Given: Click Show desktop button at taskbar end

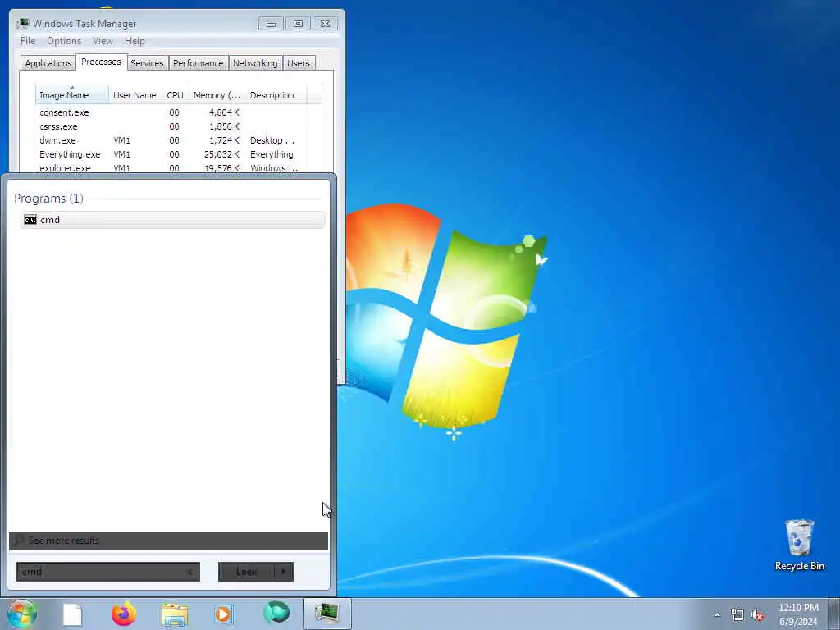Looking at the screenshot, I should click(x=833, y=614).
